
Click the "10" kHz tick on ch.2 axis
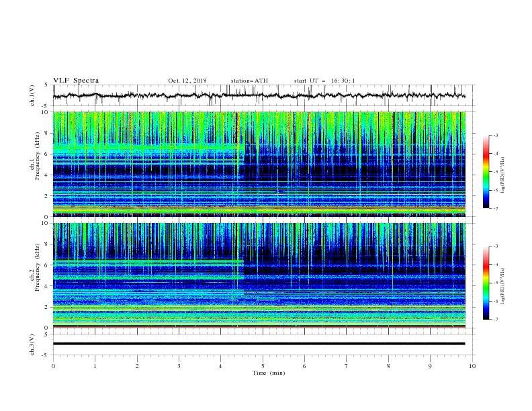tap(46, 223)
